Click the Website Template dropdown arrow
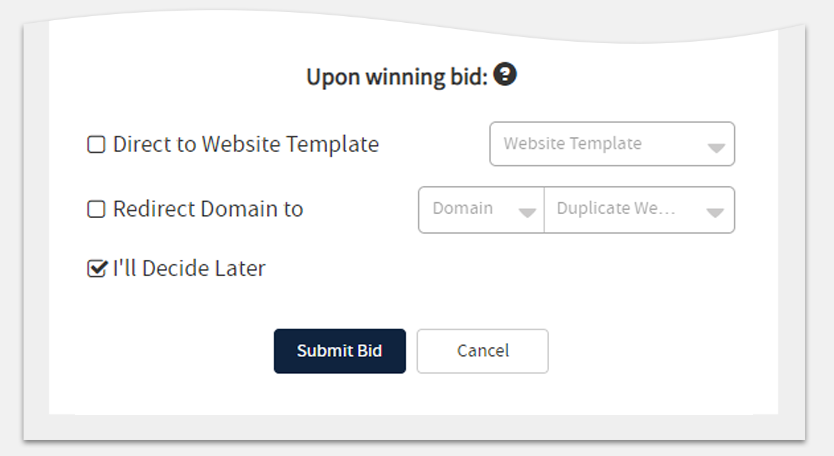The height and width of the screenshot is (456, 834). click(x=716, y=148)
